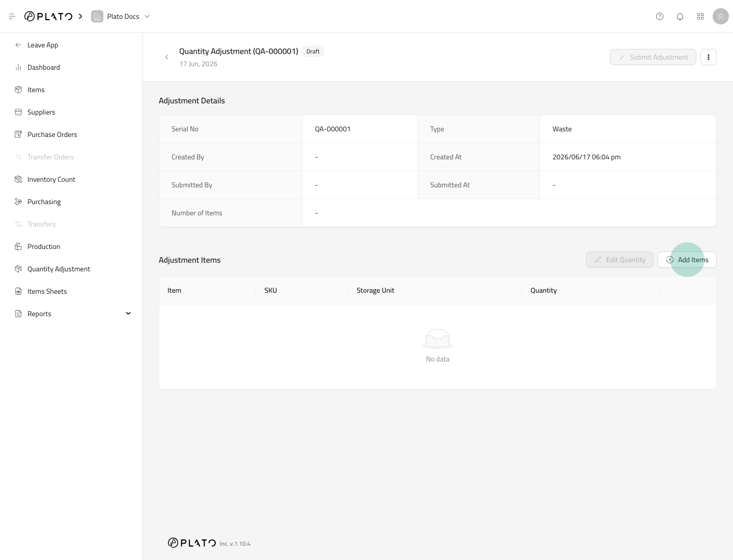Click the Transfer Orders sidebar entry

coord(51,157)
